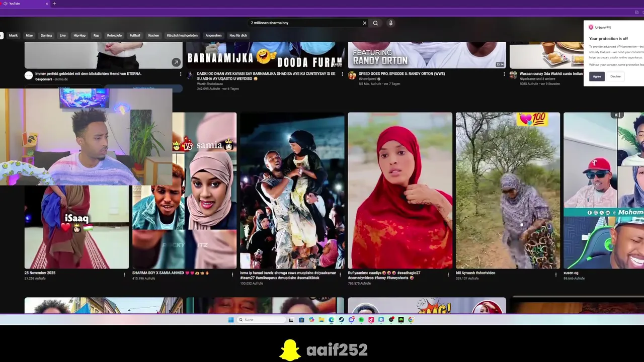Image resolution: width=644 pixels, height=362 pixels.
Task: Select the Angesehen filter chip
Action: (213, 36)
